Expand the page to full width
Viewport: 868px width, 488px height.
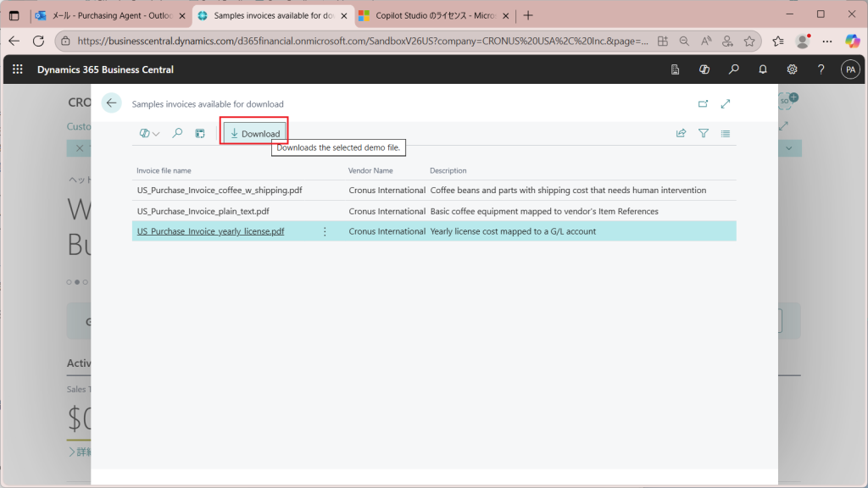coord(726,103)
